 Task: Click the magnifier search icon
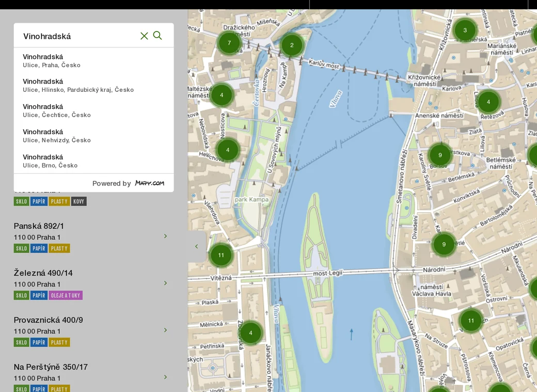(157, 35)
